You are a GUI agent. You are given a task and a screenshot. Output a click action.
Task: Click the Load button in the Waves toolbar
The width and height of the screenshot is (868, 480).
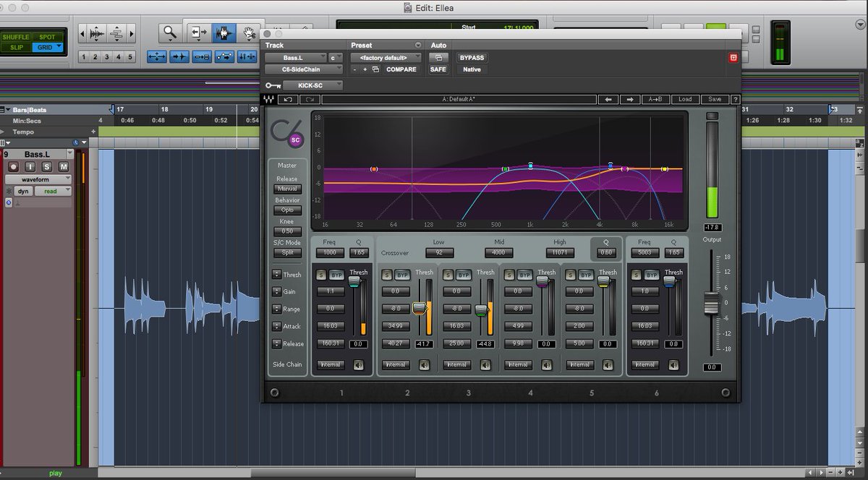click(x=684, y=99)
